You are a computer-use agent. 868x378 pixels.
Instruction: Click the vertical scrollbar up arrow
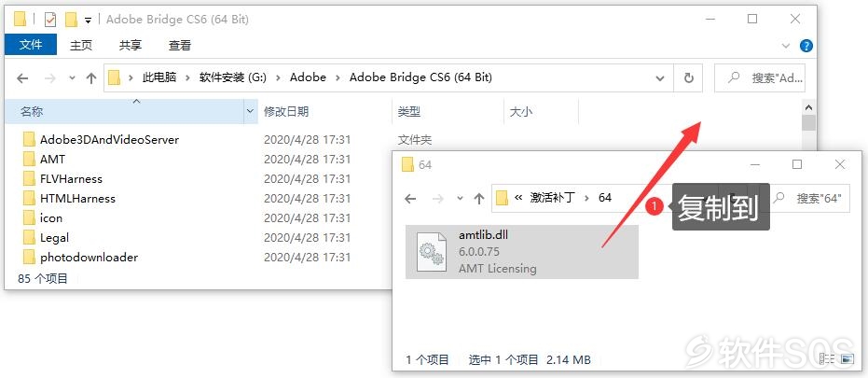click(808, 107)
